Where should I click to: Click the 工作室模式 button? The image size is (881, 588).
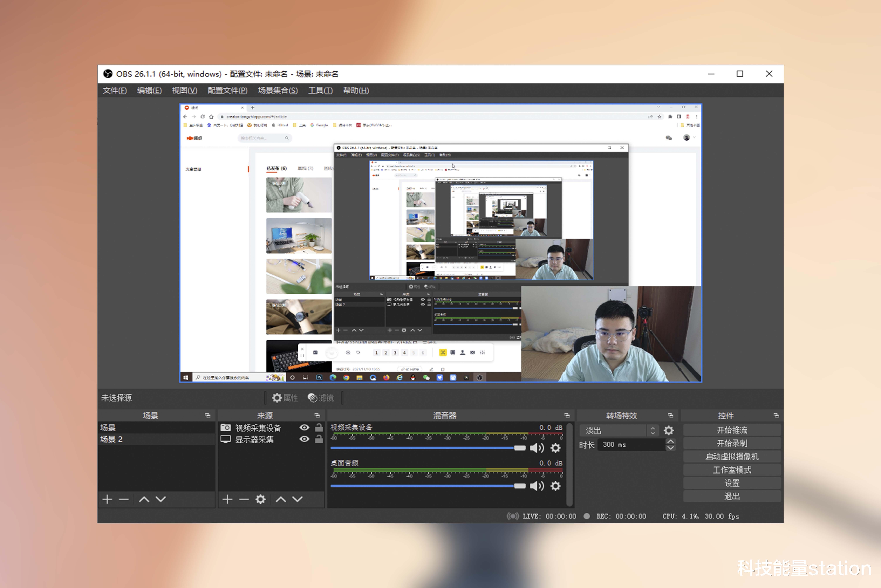pyautogui.click(x=732, y=470)
